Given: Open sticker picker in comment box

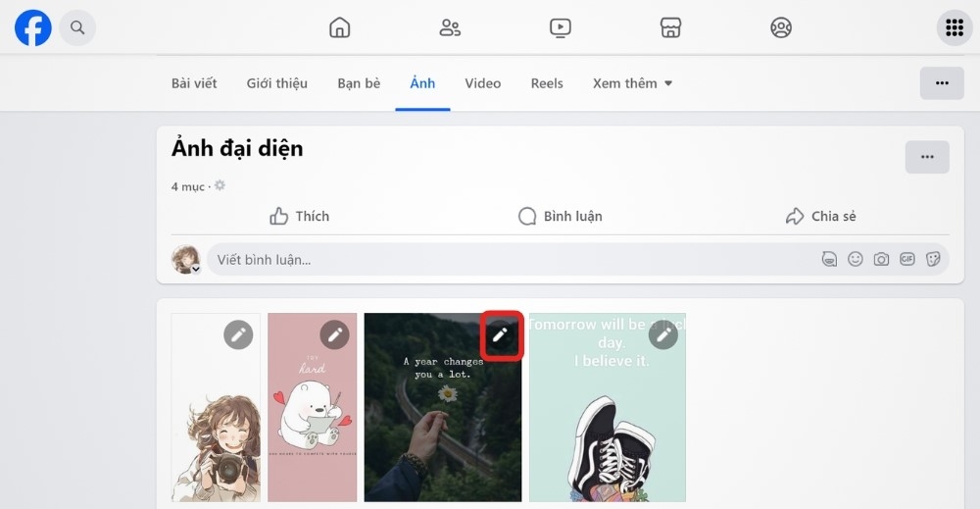Looking at the screenshot, I should 933,259.
